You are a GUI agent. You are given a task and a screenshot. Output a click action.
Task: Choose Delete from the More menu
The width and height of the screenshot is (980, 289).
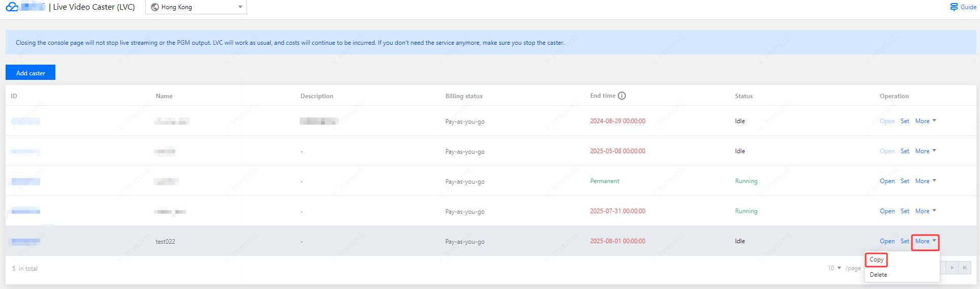click(x=878, y=275)
